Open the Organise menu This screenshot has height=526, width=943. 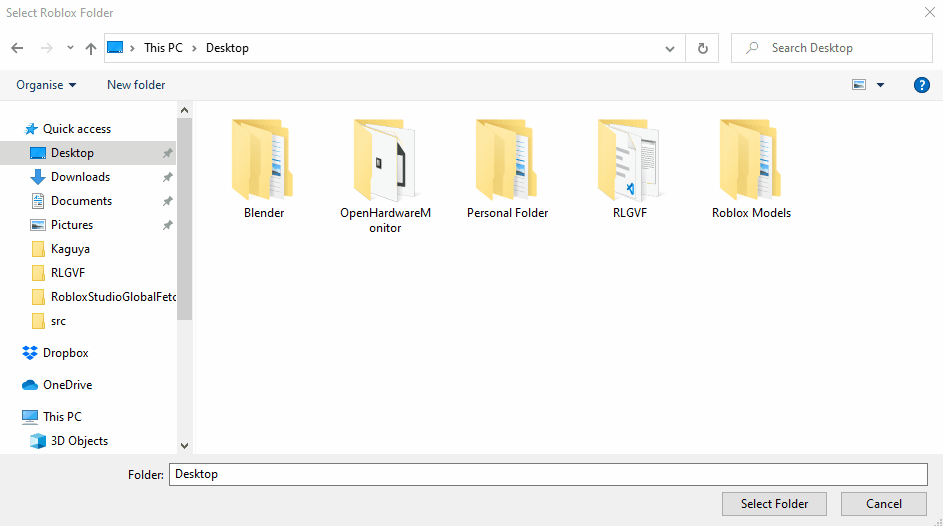(x=46, y=85)
